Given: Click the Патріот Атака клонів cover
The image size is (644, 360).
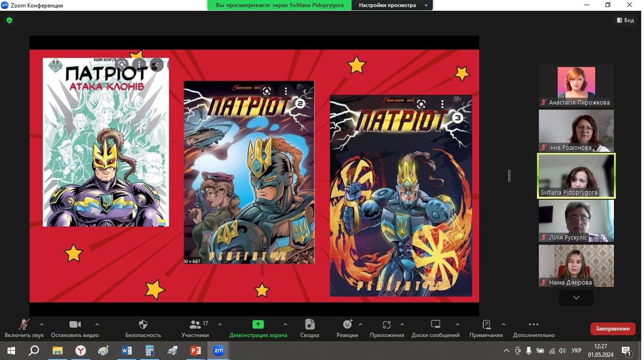Looking at the screenshot, I should click(106, 142).
